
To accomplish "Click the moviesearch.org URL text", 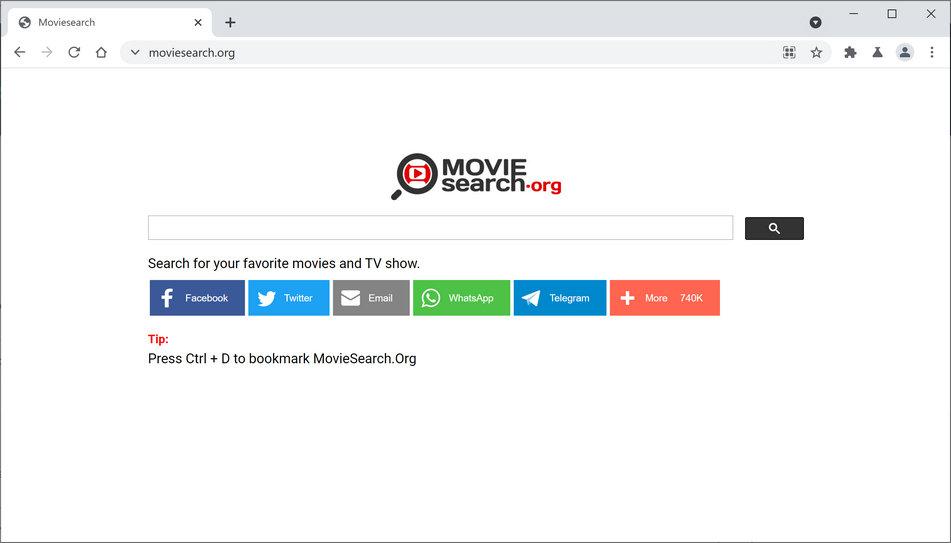I will pos(192,53).
